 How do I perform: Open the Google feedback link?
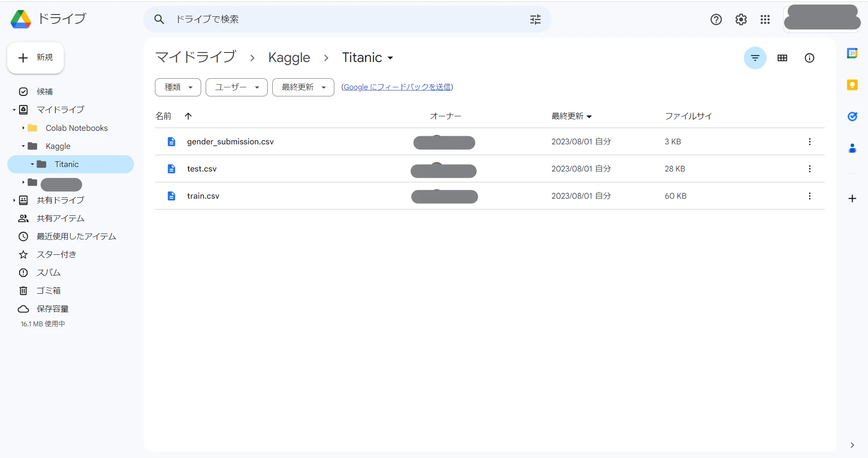[x=397, y=87]
